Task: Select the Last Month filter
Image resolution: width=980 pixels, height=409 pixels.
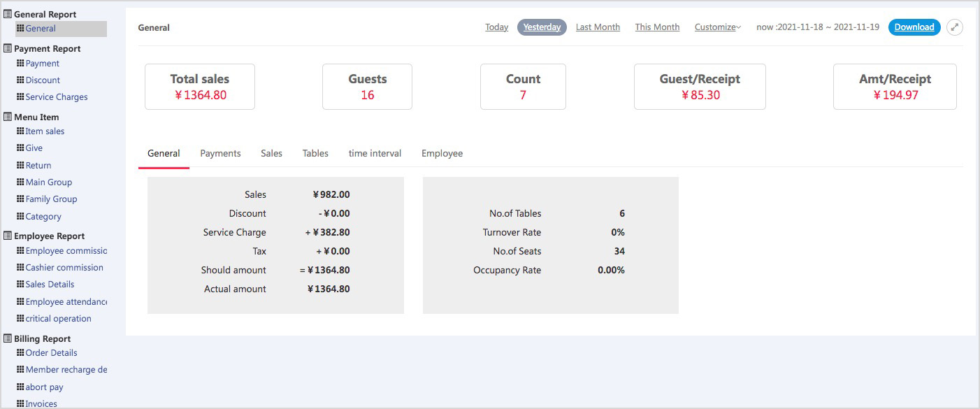Action: (598, 27)
